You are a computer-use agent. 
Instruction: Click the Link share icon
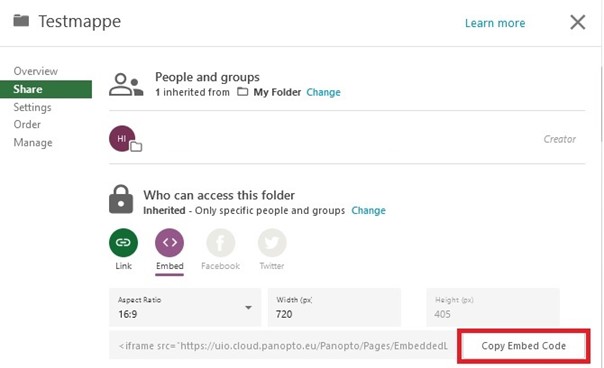123,242
